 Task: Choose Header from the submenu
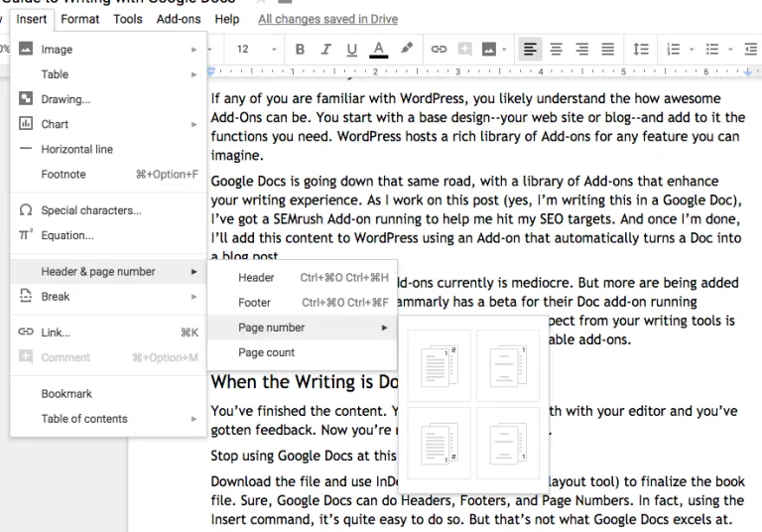pos(303,278)
